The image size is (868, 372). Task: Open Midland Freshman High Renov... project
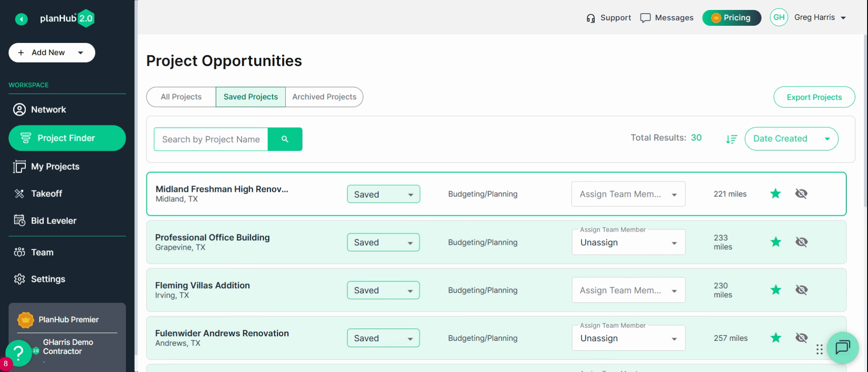pos(222,189)
